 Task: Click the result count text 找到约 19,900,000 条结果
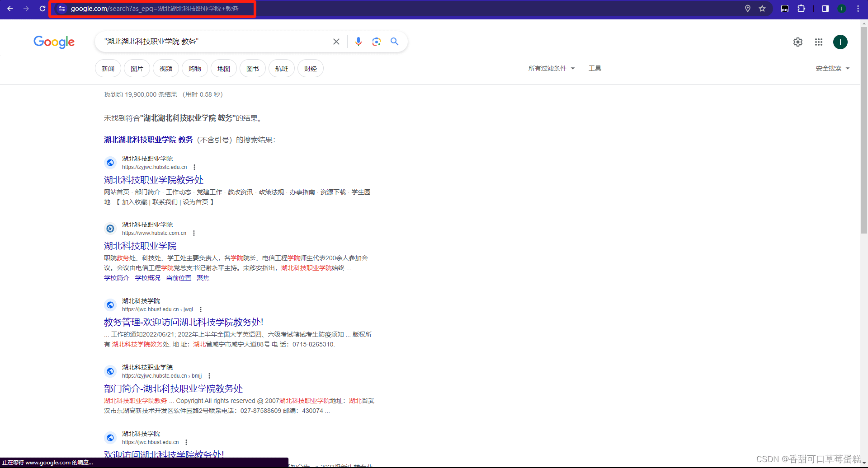141,94
